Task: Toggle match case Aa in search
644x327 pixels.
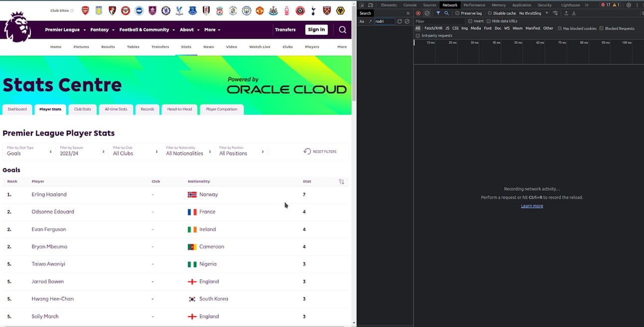Action: 362,21
